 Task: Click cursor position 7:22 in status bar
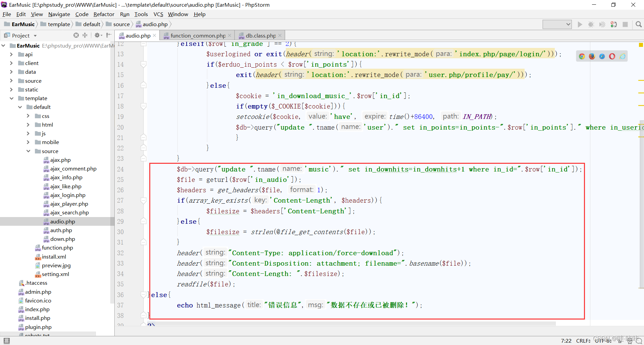click(x=566, y=341)
